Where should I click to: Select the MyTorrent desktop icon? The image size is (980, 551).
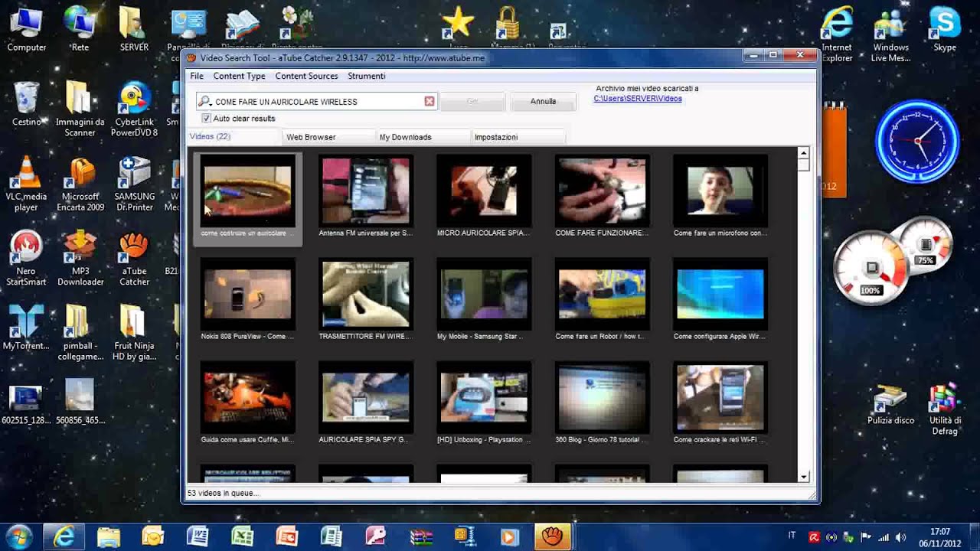click(x=27, y=328)
